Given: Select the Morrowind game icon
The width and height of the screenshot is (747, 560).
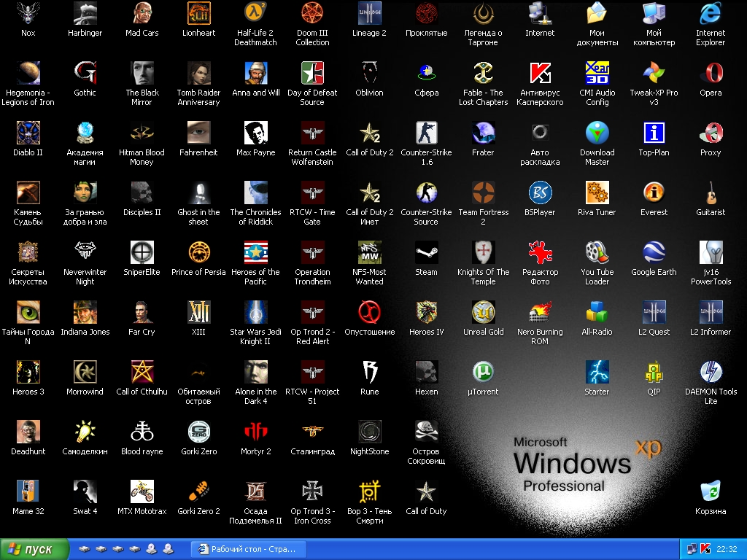Looking at the screenshot, I should [85, 373].
